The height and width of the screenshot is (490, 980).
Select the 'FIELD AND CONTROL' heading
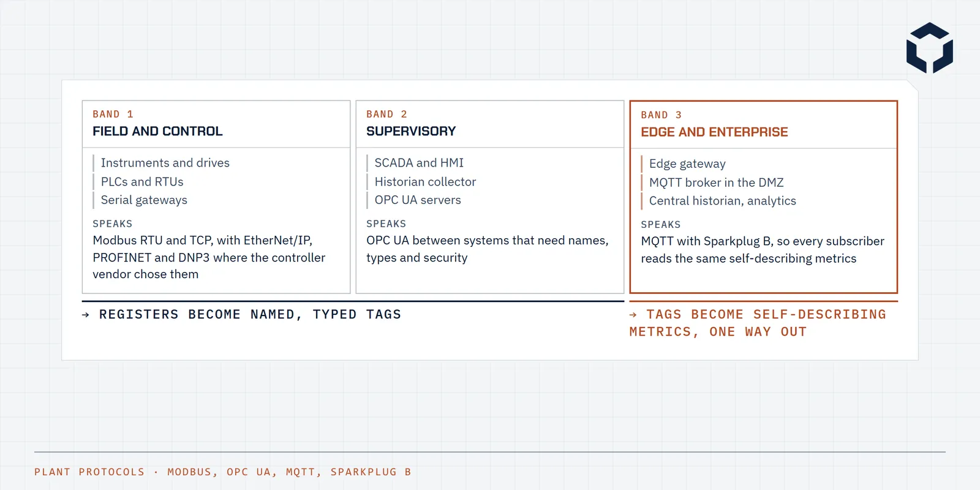click(x=157, y=131)
